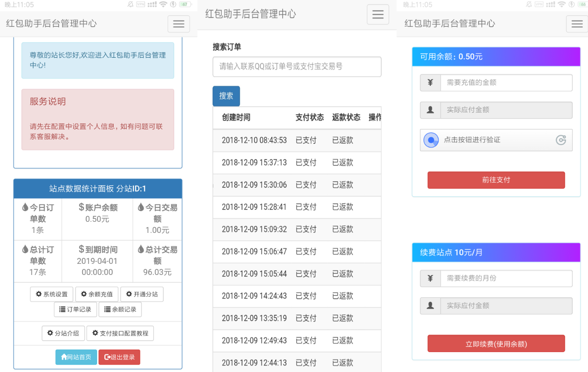Go to 网站首页 homepage
This screenshot has width=588, height=372.
(76, 357)
